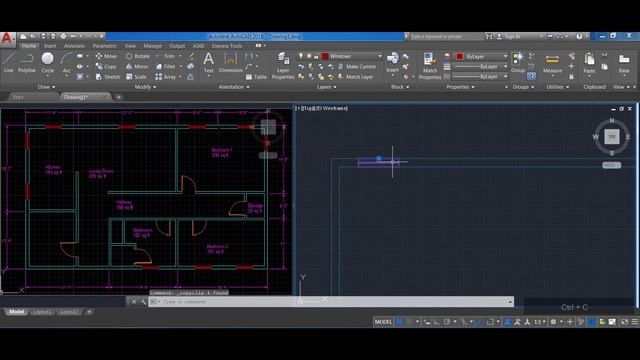Click the Copy tool in Modify panel
The width and height of the screenshot is (640, 360).
click(106, 66)
